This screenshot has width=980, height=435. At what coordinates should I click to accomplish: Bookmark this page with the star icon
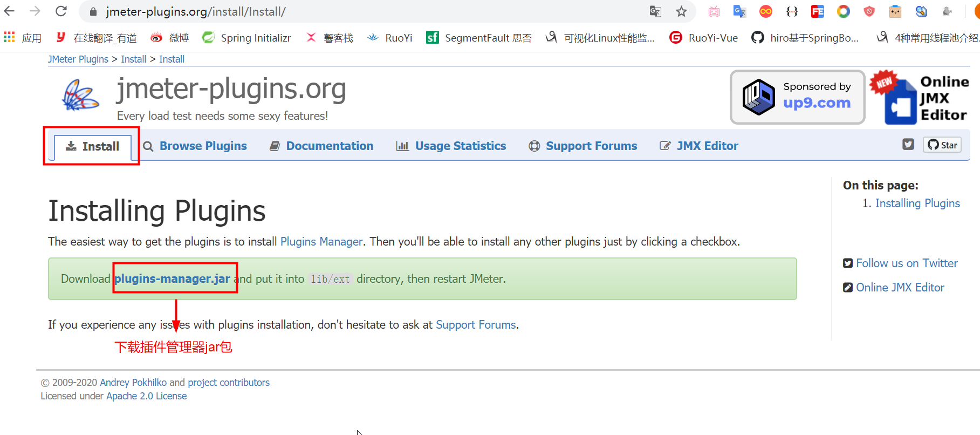[x=682, y=11]
